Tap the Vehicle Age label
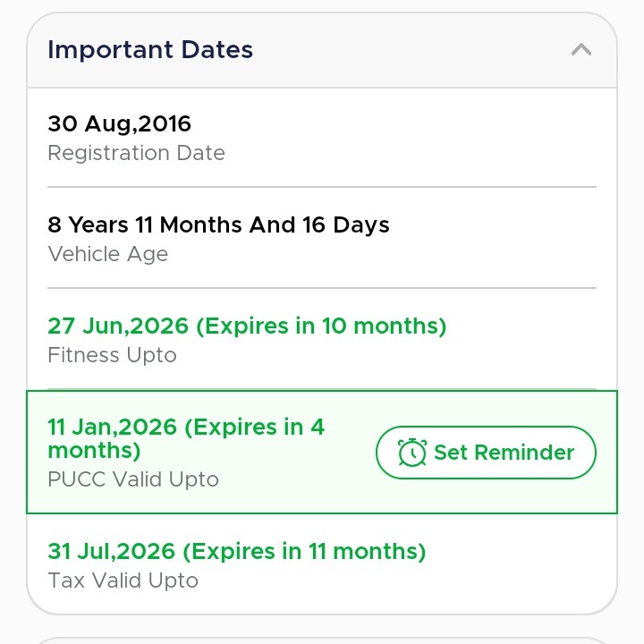The height and width of the screenshot is (644, 644). pos(107,254)
